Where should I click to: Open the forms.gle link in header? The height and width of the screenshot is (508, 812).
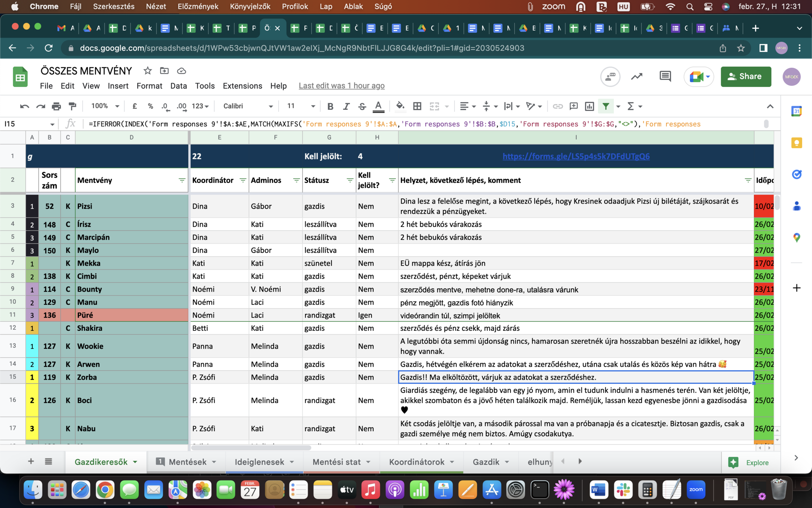[x=576, y=156]
